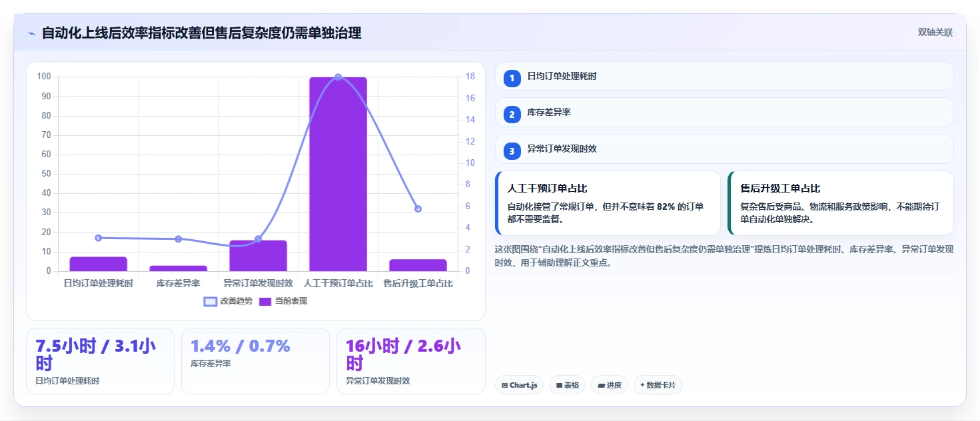Toggle the 当前表现 legend entry
This screenshot has width=980, height=421.
pos(282,301)
